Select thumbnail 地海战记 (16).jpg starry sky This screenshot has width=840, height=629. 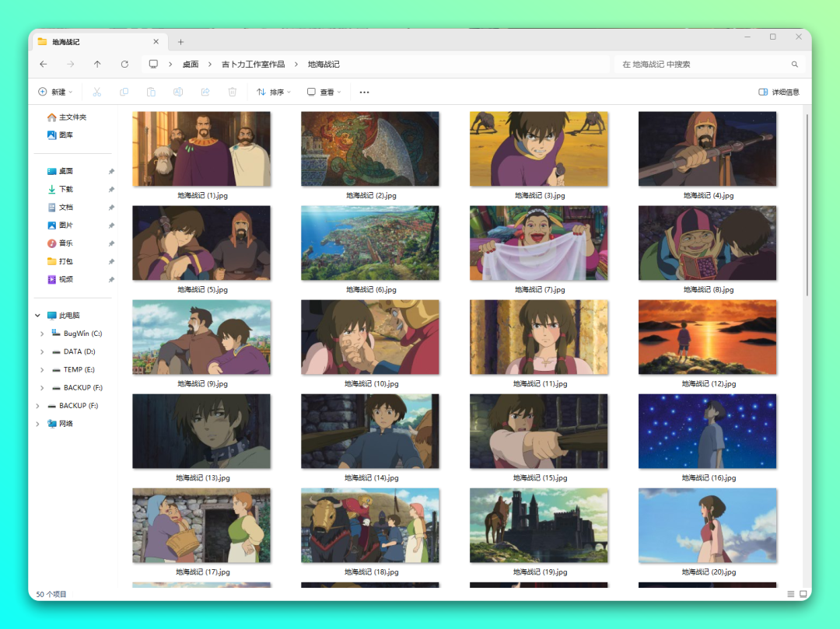(x=708, y=432)
